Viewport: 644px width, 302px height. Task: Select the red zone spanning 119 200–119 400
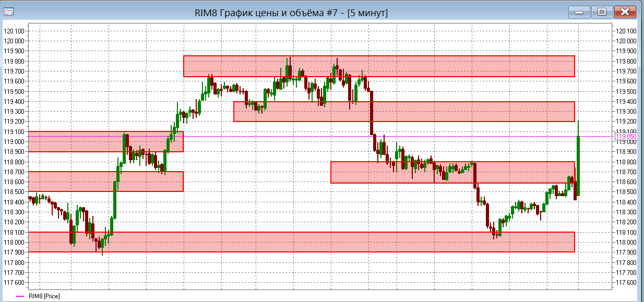(404, 112)
